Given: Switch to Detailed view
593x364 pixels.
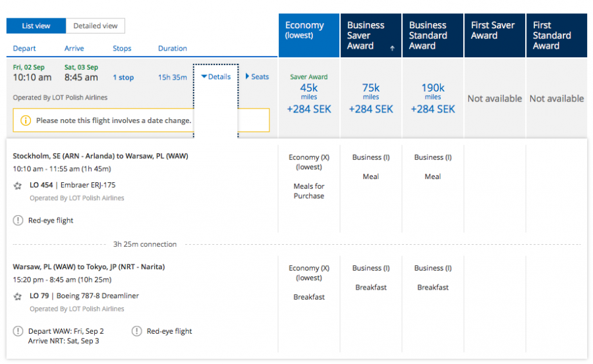Looking at the screenshot, I should [96, 26].
